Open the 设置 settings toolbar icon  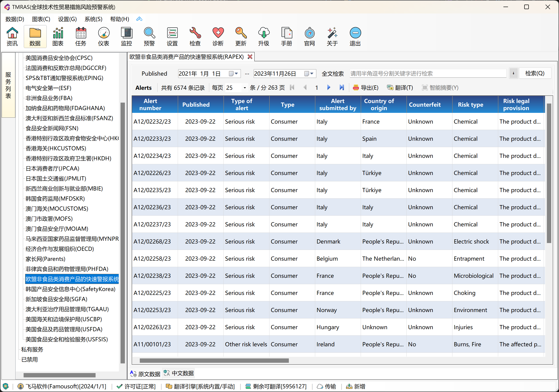click(172, 37)
